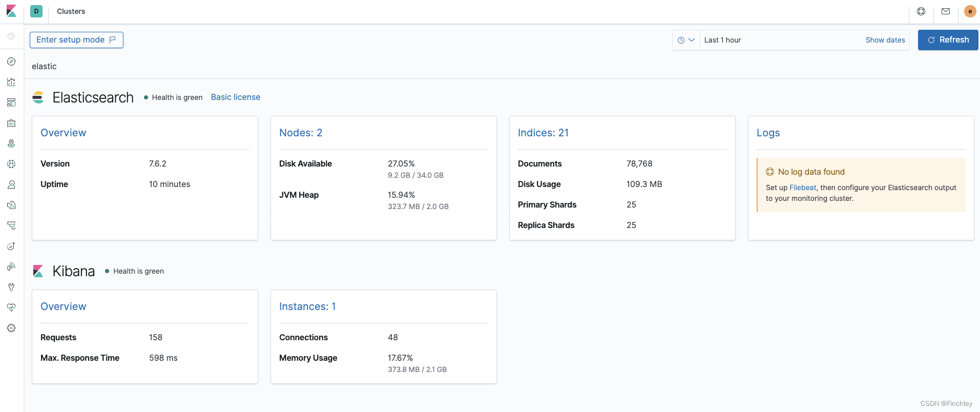The height and width of the screenshot is (412, 980).
Task: Click the 'elastic' cluster name text
Action: tap(44, 66)
